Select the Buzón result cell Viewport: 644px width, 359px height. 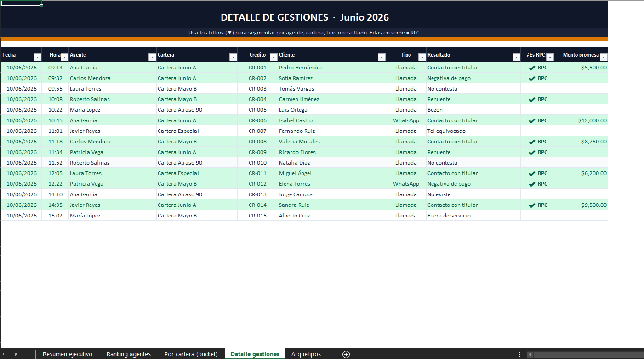pos(473,110)
